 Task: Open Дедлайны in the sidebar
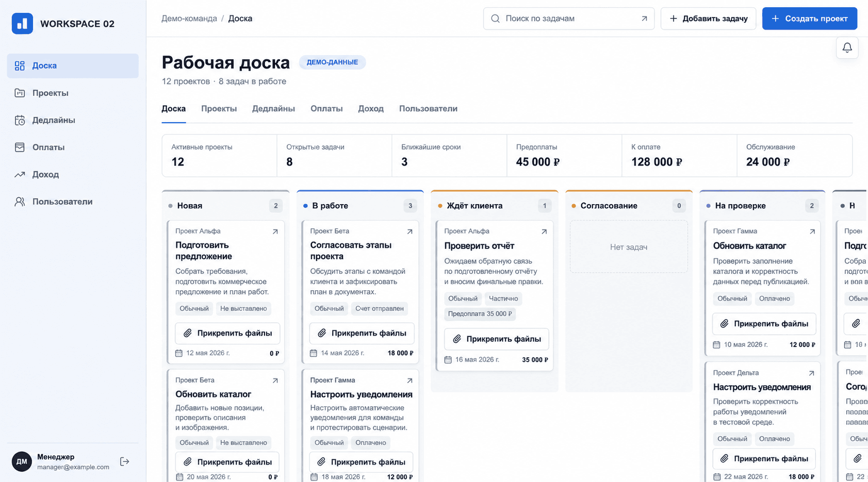tap(73, 120)
